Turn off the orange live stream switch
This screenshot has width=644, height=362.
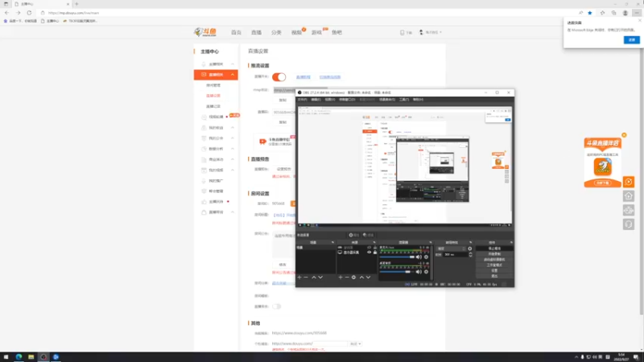click(x=279, y=77)
